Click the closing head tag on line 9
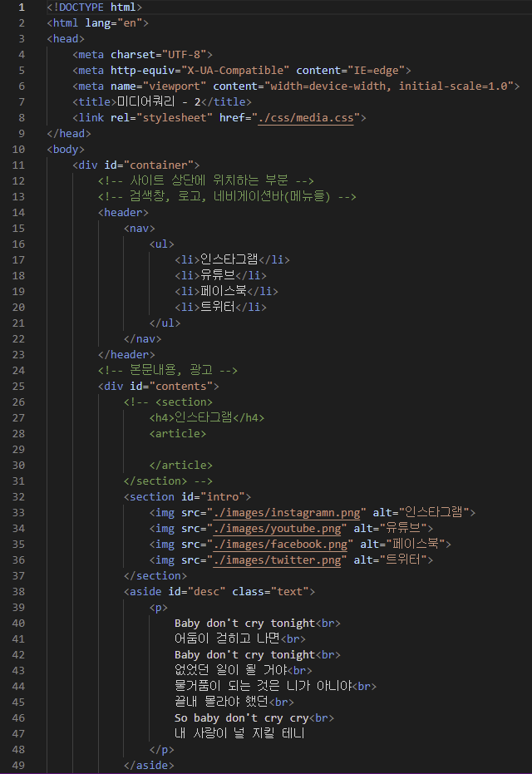 coord(69,134)
